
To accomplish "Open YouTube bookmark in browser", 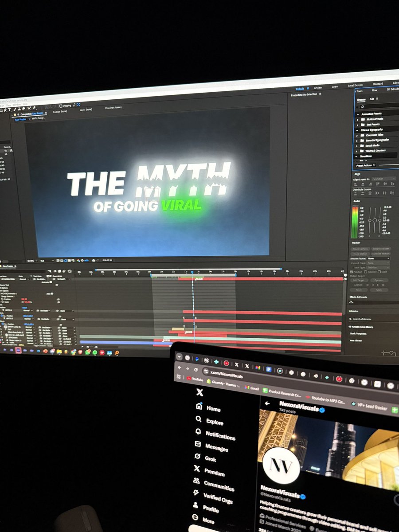I will pyautogui.click(x=195, y=379).
